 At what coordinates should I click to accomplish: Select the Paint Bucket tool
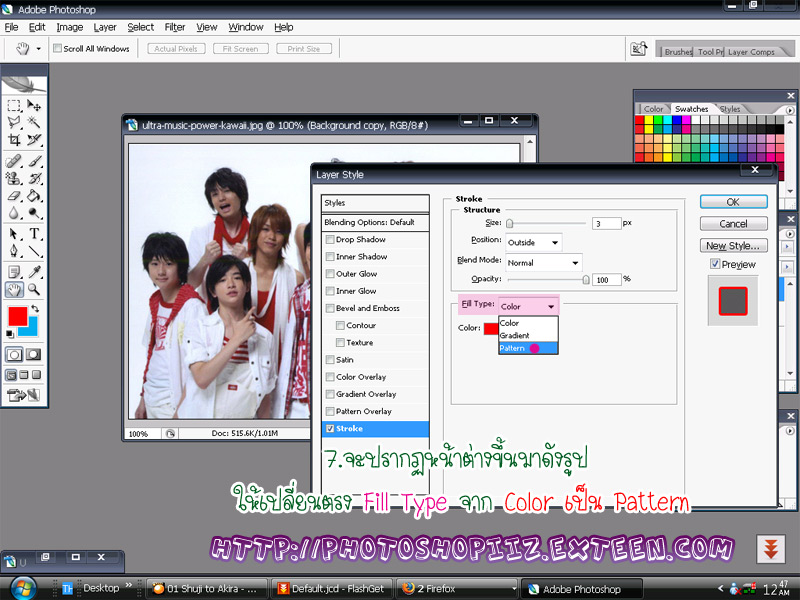35,196
